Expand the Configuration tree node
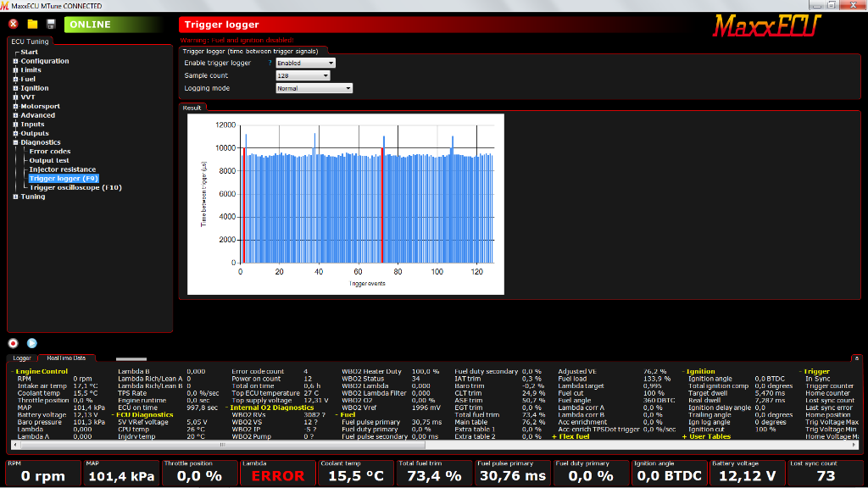Image resolution: width=868 pixels, height=488 pixels. 15,61
